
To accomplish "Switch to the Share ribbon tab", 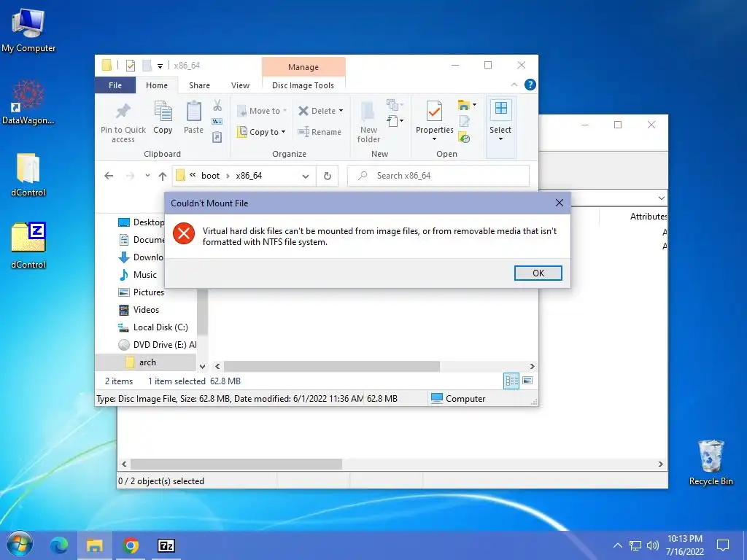I will pyautogui.click(x=199, y=85).
